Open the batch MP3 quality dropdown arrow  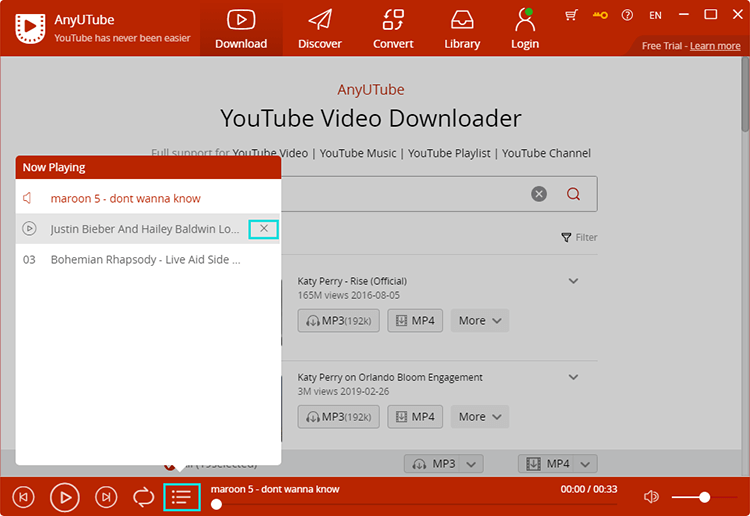[471, 464]
